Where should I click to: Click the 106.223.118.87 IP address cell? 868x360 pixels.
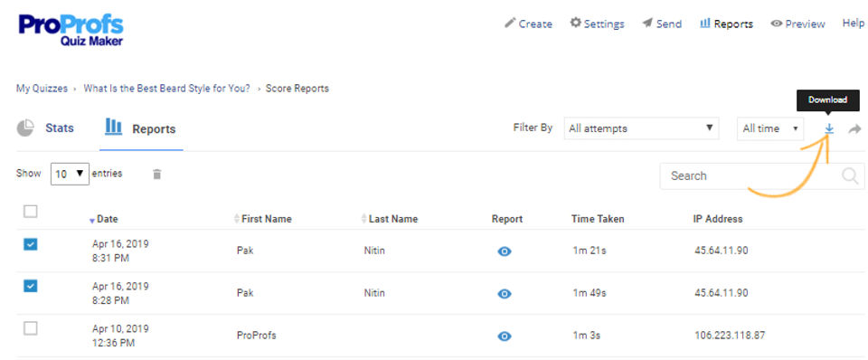(731, 336)
